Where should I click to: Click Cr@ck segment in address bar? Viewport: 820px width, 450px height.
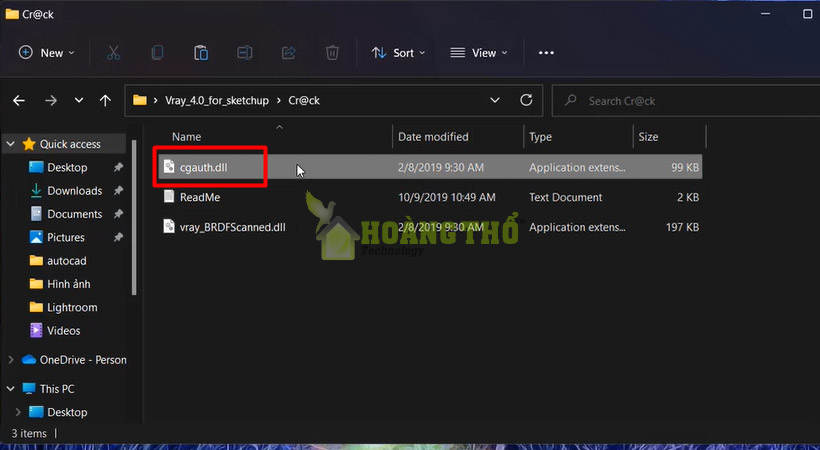pyautogui.click(x=304, y=100)
